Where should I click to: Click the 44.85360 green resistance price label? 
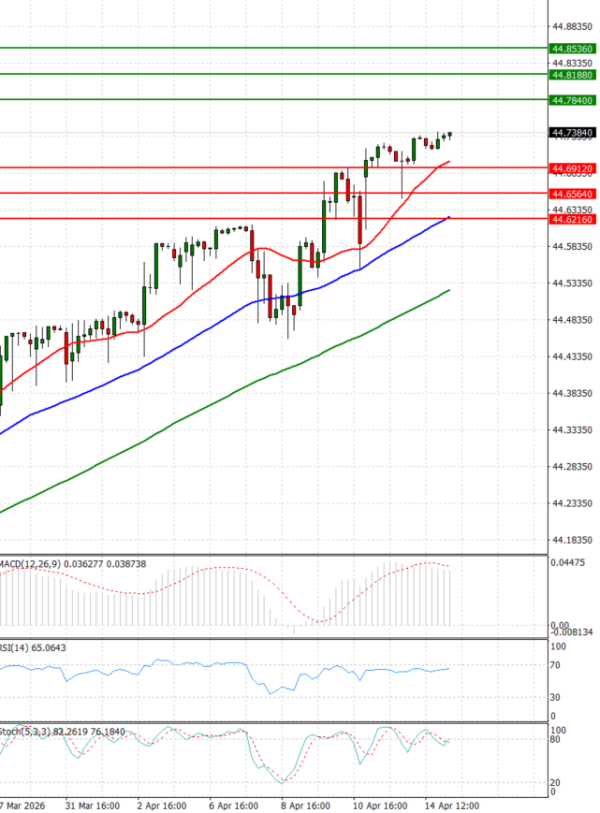(573, 48)
